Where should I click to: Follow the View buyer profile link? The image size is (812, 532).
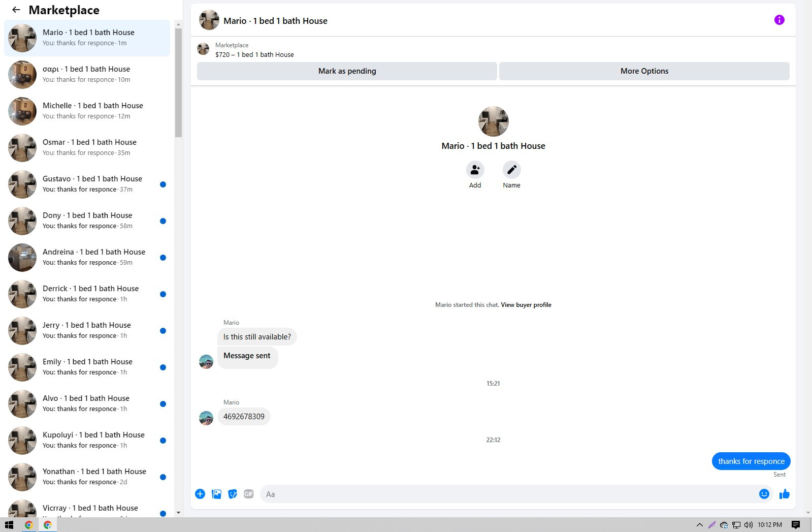(x=526, y=305)
